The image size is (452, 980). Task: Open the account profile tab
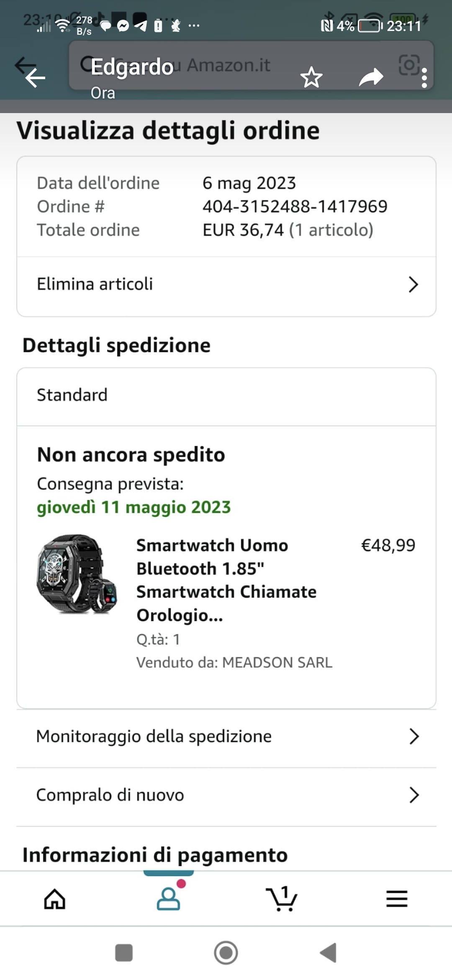pyautogui.click(x=168, y=899)
